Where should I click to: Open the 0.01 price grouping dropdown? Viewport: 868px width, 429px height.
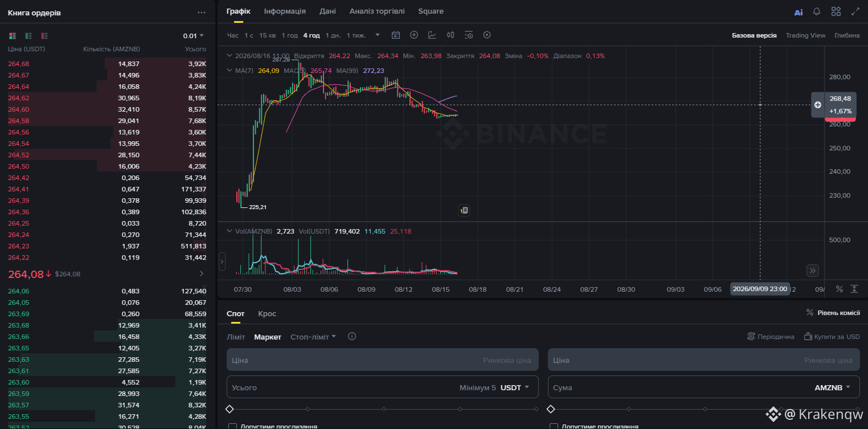tap(193, 36)
